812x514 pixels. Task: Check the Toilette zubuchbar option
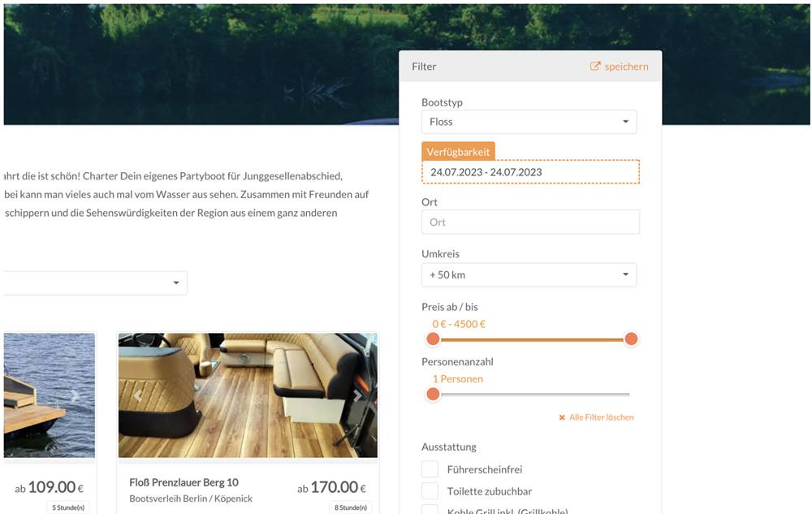click(x=430, y=491)
